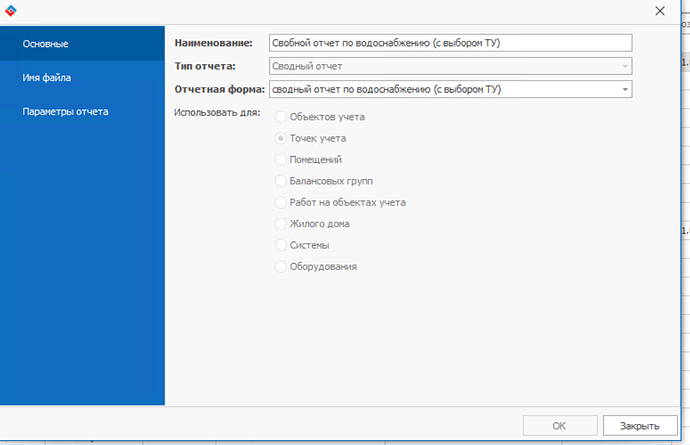Select Работ на объектах учета option

[280, 202]
